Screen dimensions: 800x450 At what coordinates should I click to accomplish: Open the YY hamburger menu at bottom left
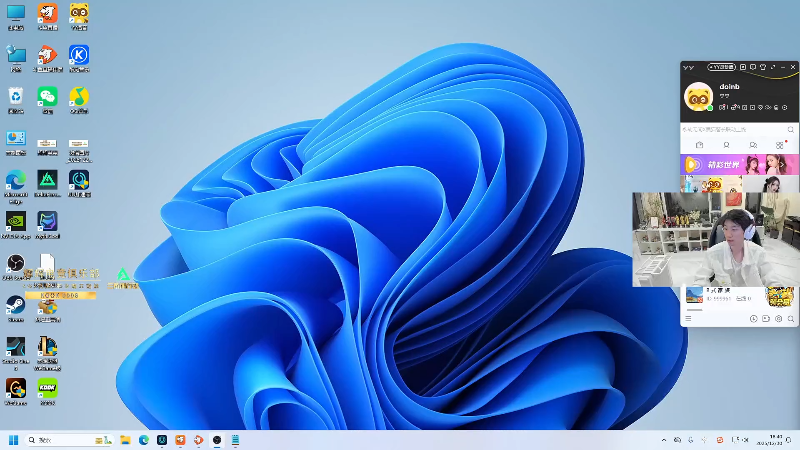(688, 318)
